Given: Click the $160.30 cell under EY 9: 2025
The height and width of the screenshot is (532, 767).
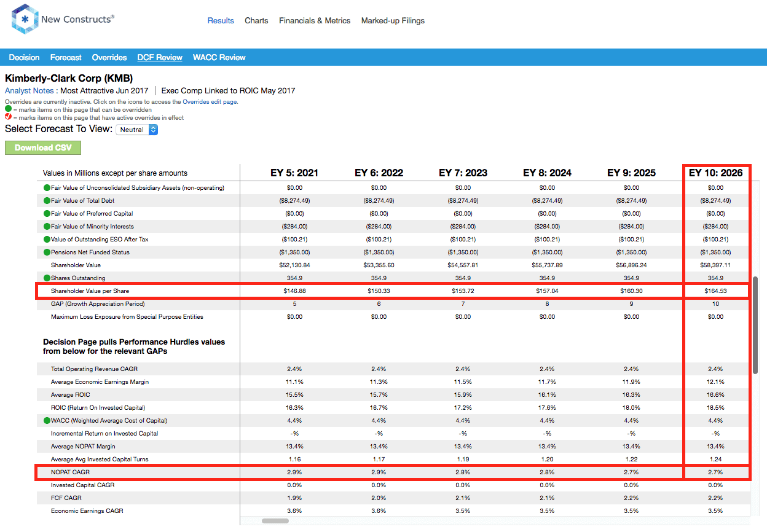Looking at the screenshot, I should tap(631, 291).
